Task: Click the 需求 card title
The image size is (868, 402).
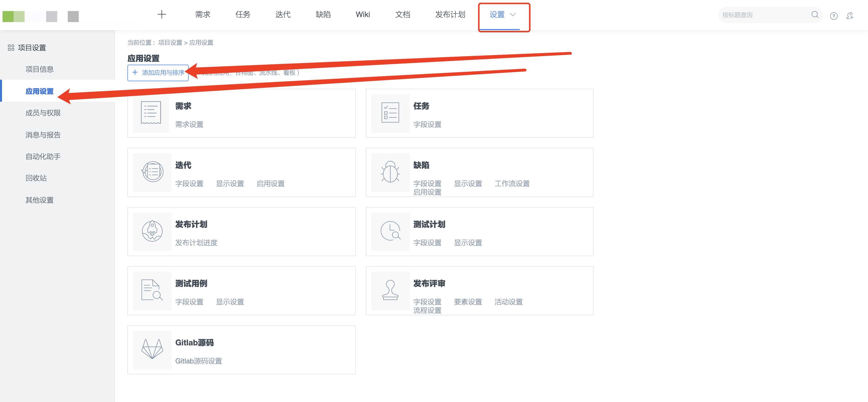Action: (x=183, y=106)
